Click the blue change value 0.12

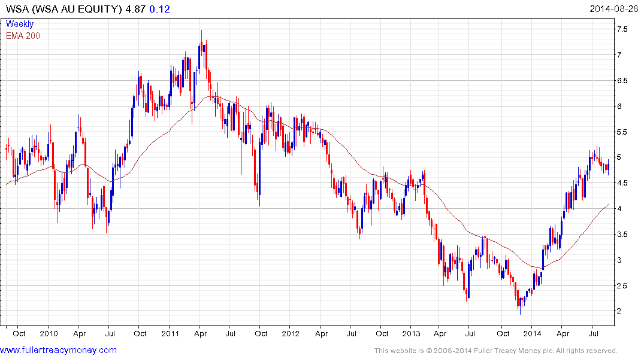pyautogui.click(x=159, y=9)
